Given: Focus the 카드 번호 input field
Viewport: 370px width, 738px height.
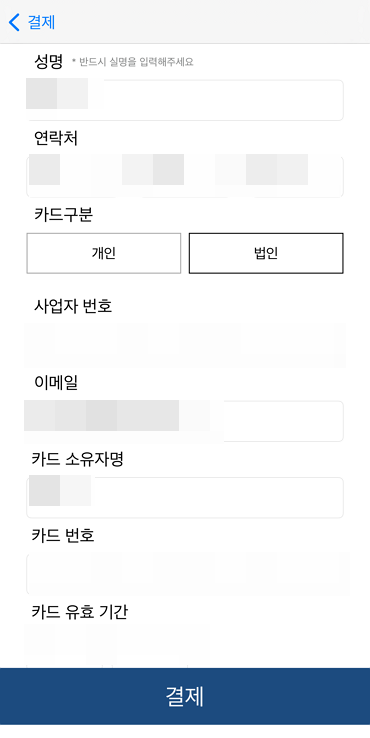Looking at the screenshot, I should [x=185, y=574].
